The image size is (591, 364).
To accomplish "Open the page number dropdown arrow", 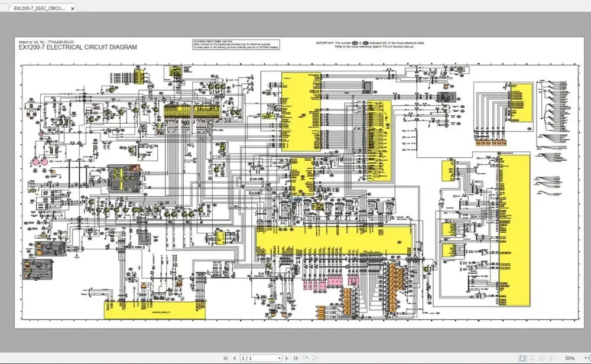I will point(279,358).
